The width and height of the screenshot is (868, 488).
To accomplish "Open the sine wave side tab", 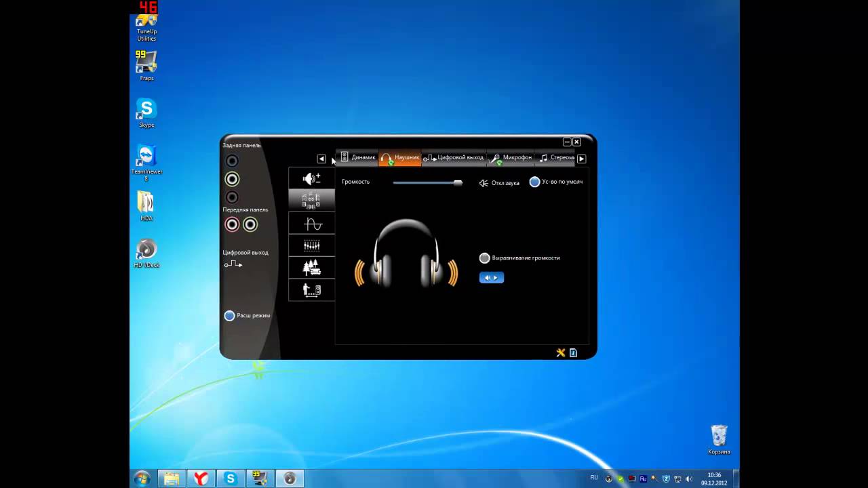I will pos(311,223).
